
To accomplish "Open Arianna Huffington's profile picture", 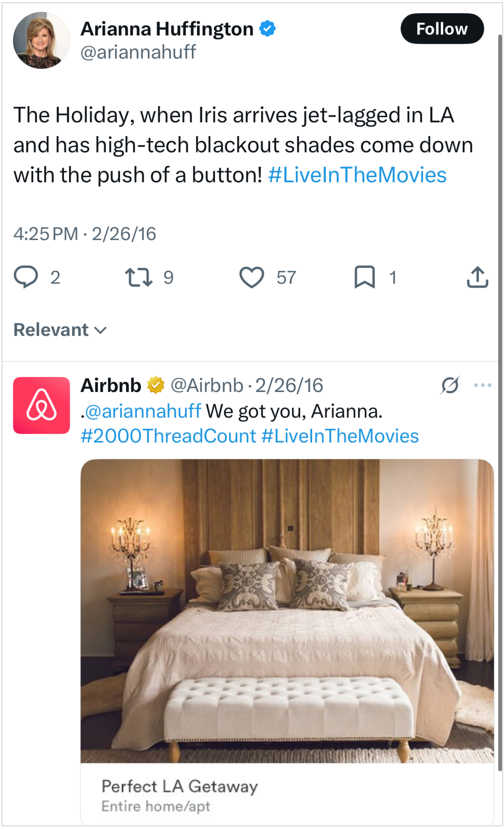I will 41,40.
